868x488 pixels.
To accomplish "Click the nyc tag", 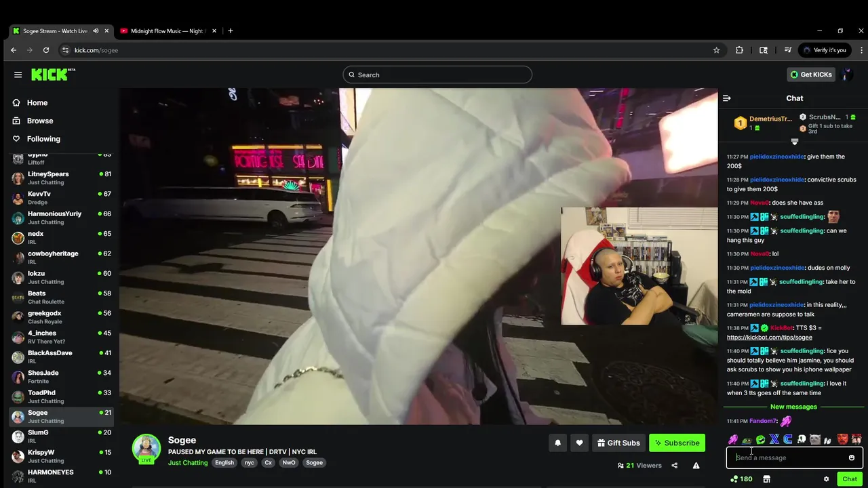I will pos(250,463).
